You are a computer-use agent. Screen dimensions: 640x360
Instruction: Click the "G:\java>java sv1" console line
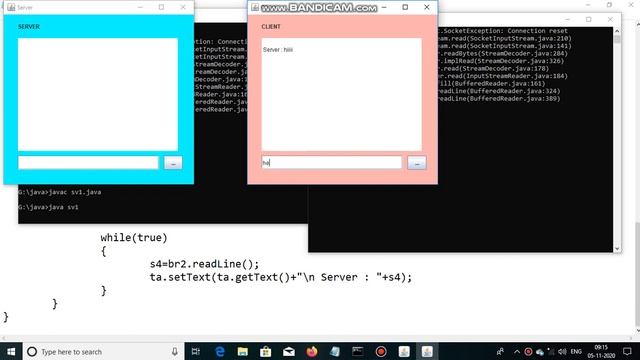click(x=48, y=207)
